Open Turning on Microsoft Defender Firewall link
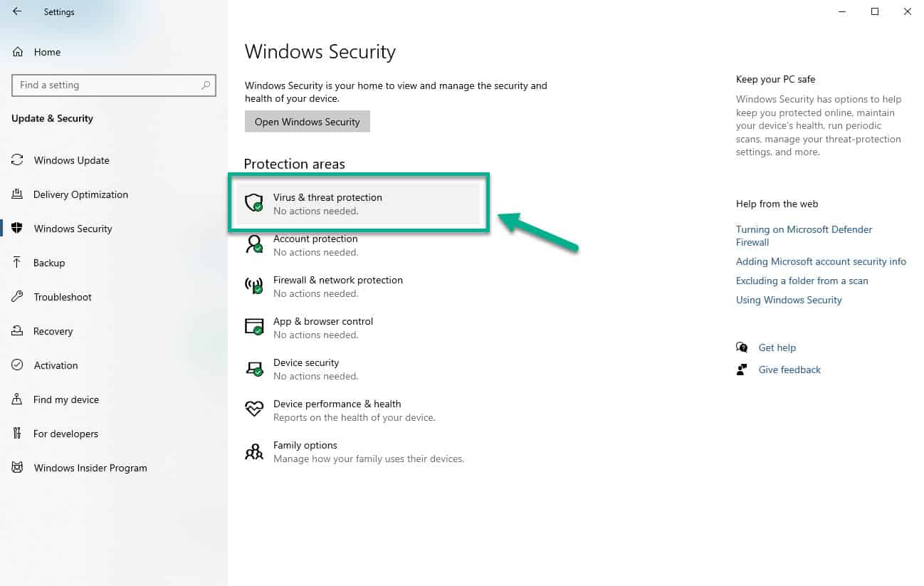 (804, 236)
